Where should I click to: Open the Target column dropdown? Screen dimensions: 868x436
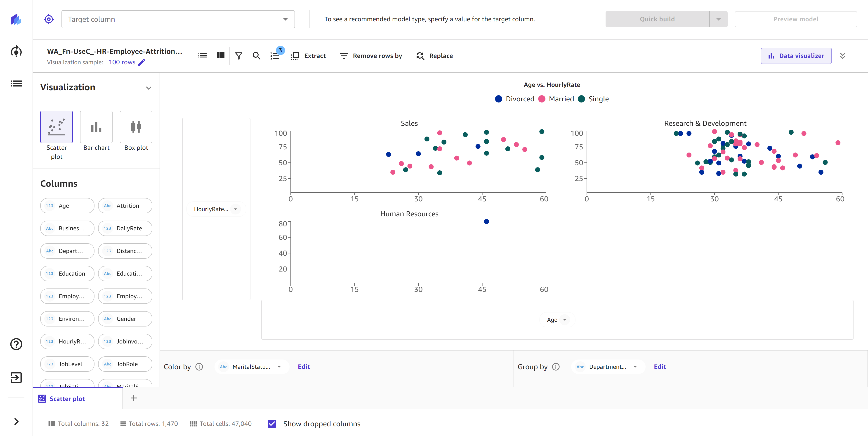pos(178,19)
